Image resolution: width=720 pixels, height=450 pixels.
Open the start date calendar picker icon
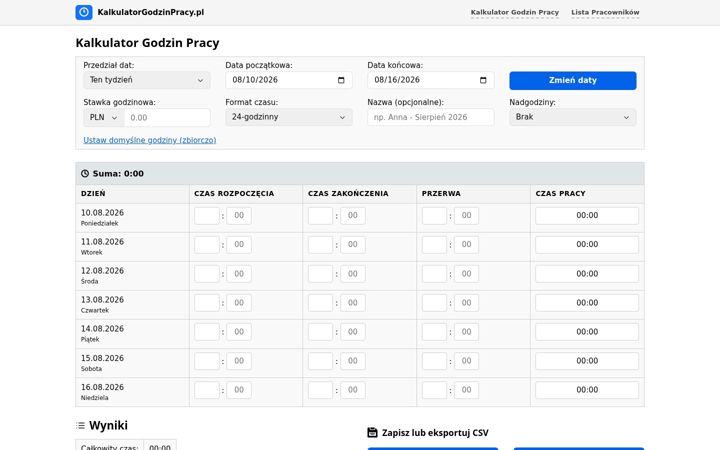point(341,80)
